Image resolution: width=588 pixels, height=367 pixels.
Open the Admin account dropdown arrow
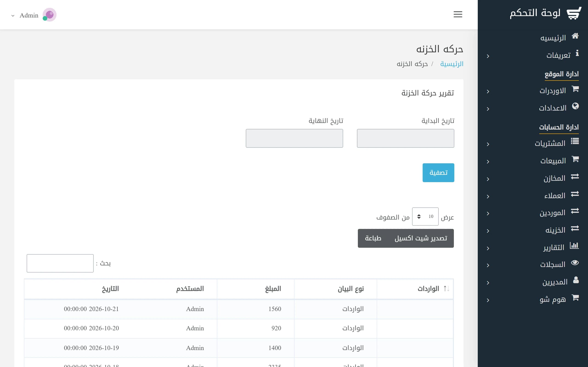tap(13, 16)
